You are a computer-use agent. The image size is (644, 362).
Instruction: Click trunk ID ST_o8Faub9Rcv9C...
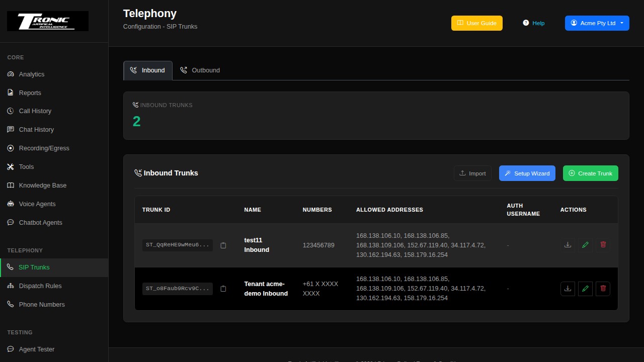(177, 289)
